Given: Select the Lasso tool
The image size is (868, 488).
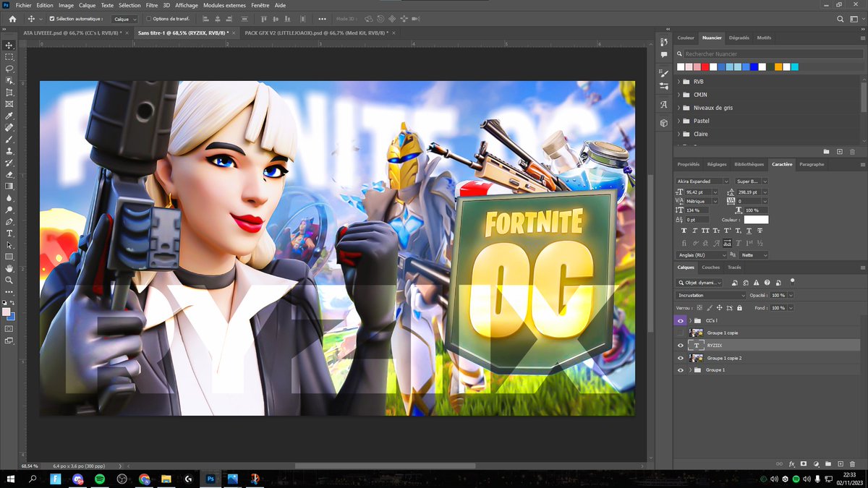Looking at the screenshot, I should (9, 69).
